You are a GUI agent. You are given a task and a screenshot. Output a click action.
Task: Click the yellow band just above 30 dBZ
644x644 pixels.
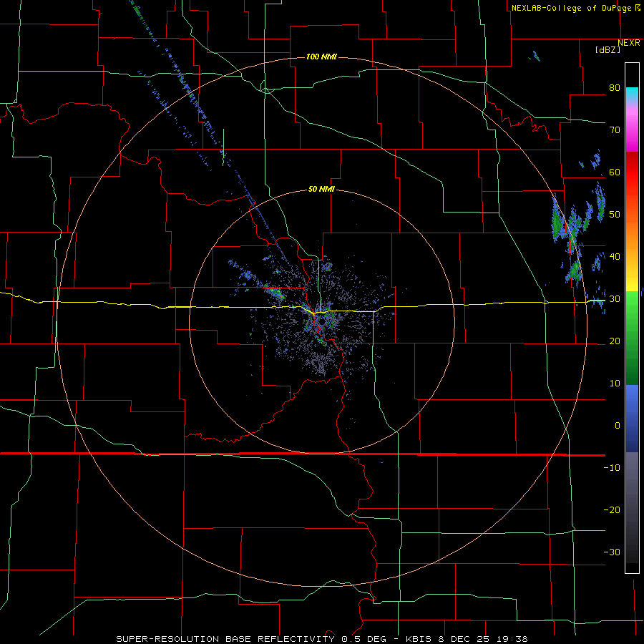coord(632,283)
